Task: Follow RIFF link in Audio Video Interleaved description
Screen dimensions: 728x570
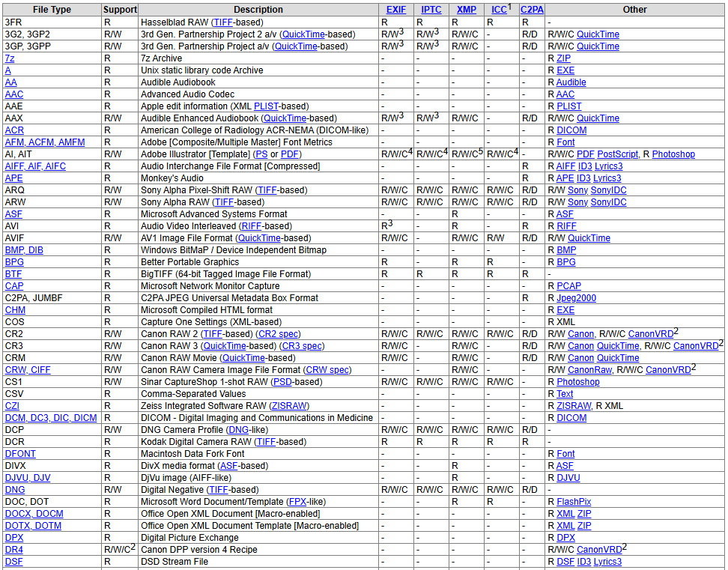Action: 252,226
